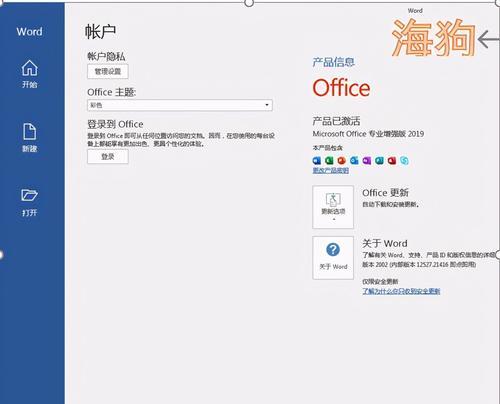Screen dimensions: 500x404
Task: Click the 帐户隐私 heading
Action: (x=106, y=56)
